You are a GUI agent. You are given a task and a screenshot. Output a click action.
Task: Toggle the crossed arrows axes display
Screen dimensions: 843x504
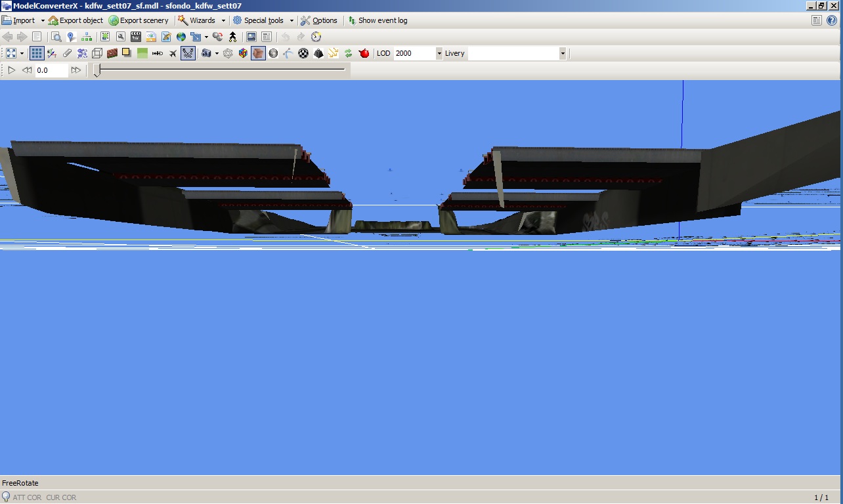point(187,53)
